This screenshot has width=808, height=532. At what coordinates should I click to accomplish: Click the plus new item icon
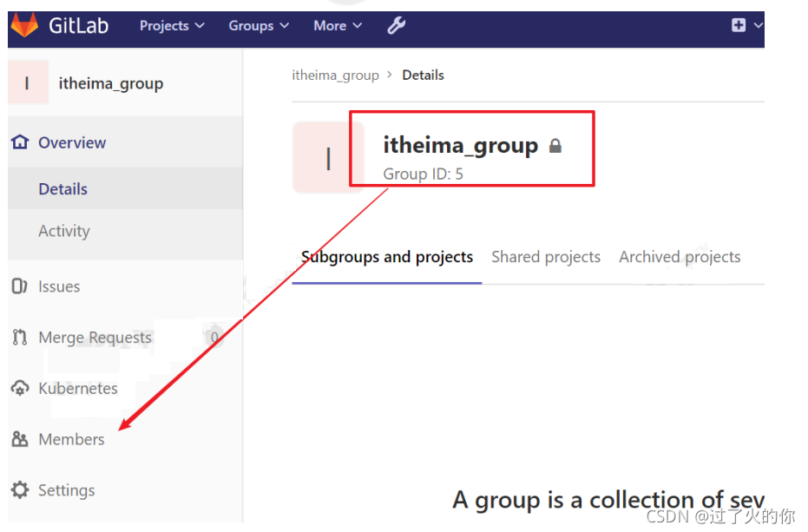739,25
